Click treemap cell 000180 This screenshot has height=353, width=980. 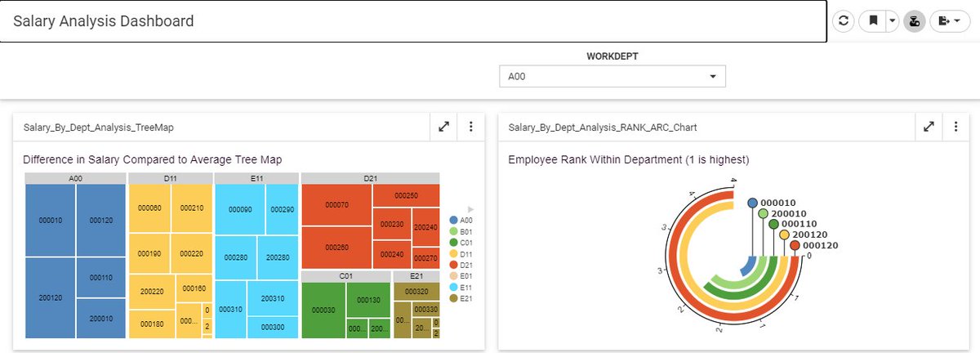point(152,324)
